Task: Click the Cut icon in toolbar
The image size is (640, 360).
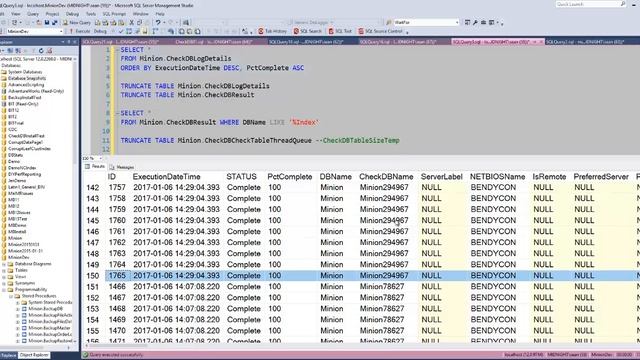Action: [x=131, y=22]
